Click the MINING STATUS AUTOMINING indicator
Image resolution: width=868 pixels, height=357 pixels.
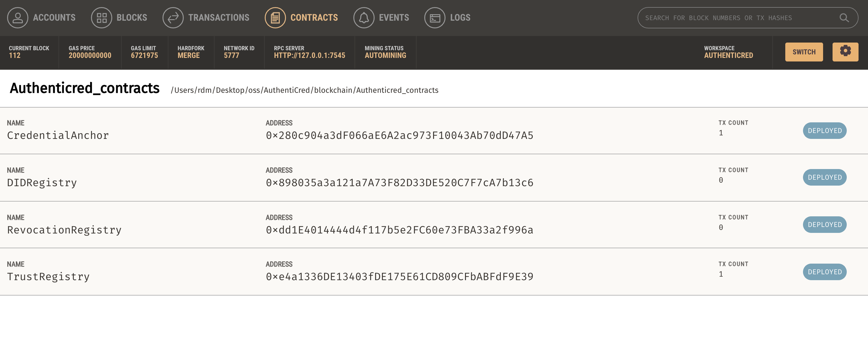(385, 52)
